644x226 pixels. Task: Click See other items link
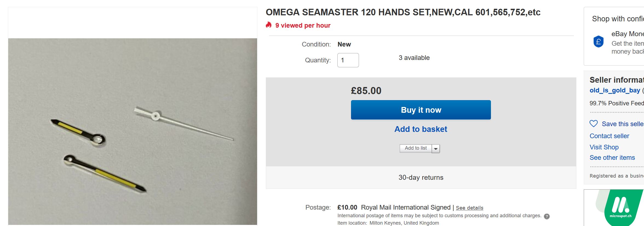coord(612,158)
